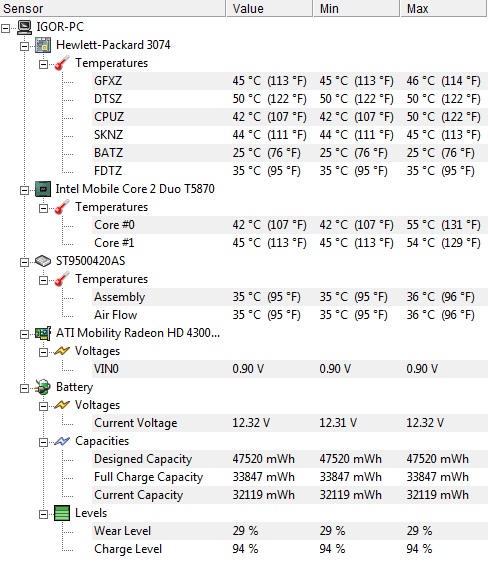This screenshot has width=488, height=562.
Task: Click Core #1 max value 54 °C
Action: (443, 243)
